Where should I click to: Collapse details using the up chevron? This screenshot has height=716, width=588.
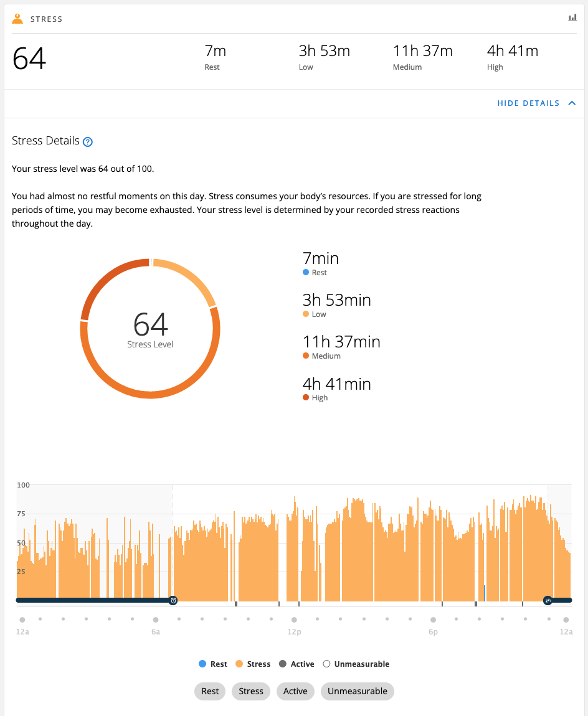pos(572,103)
